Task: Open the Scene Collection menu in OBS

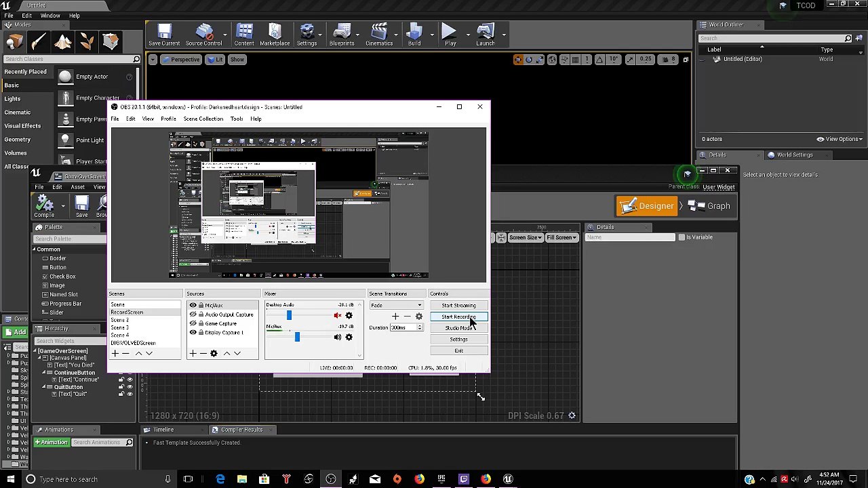Action: 203,119
